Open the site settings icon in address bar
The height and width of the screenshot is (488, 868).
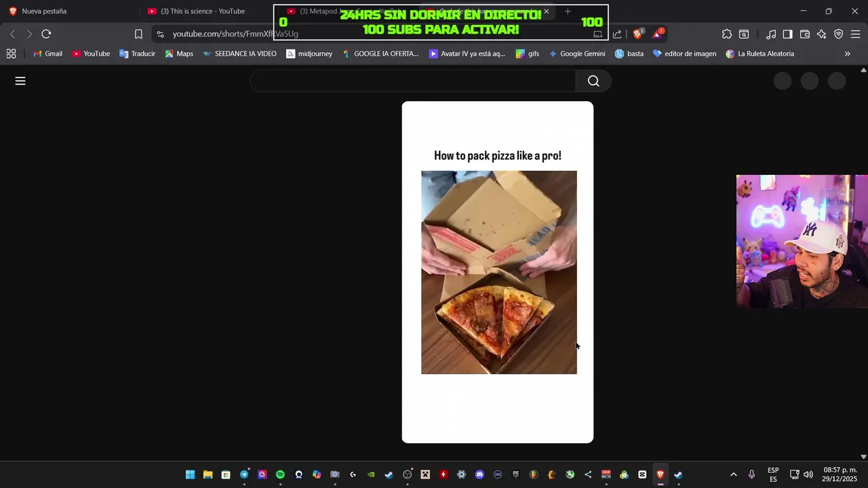[160, 34]
